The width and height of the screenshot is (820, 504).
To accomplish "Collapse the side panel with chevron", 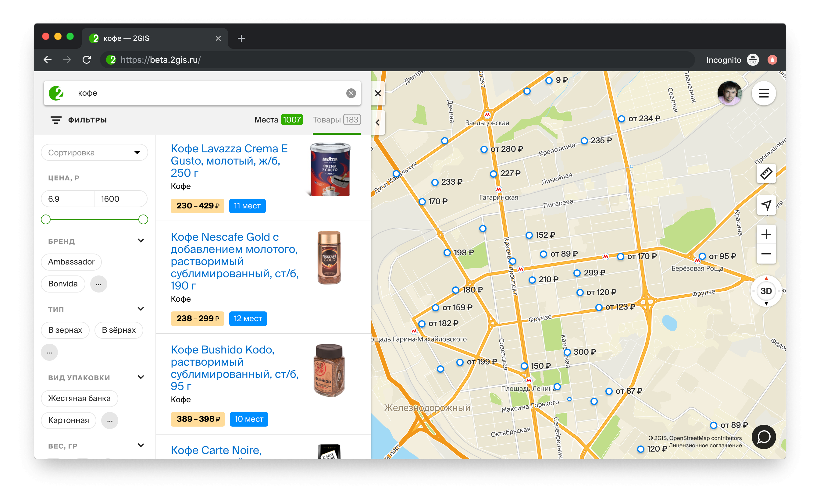I will [377, 122].
